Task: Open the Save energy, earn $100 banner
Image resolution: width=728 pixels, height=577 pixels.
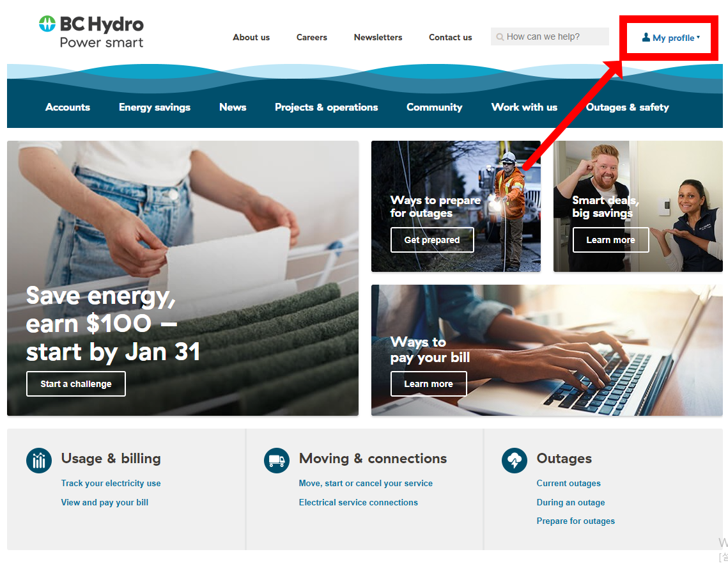Action: coord(182,278)
